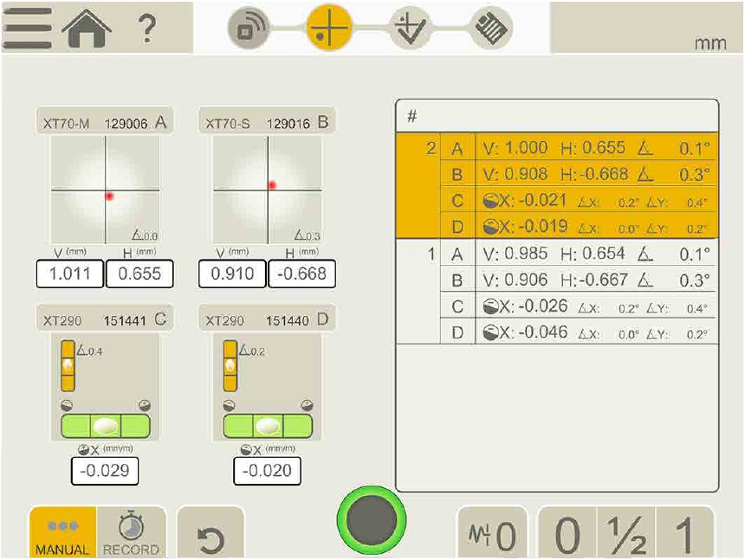Click the XT70-S detector B target display
Viewport: 745px width, 560px height.
tap(267, 189)
